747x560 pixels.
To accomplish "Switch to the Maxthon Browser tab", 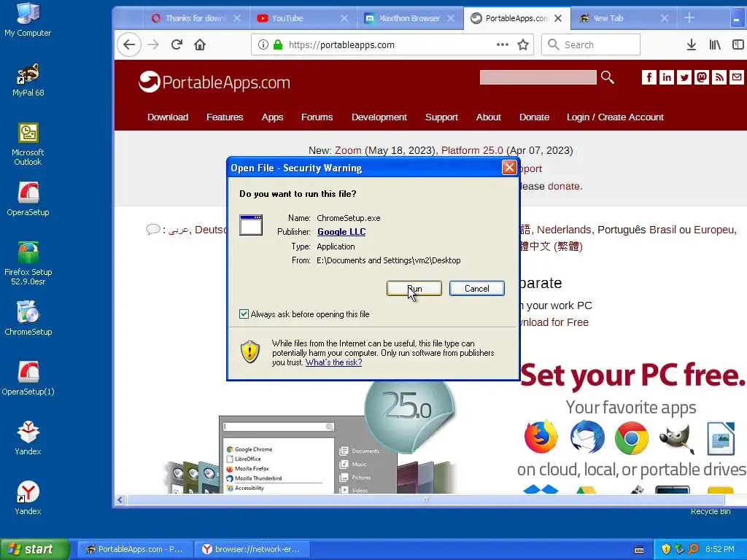I will pyautogui.click(x=409, y=18).
